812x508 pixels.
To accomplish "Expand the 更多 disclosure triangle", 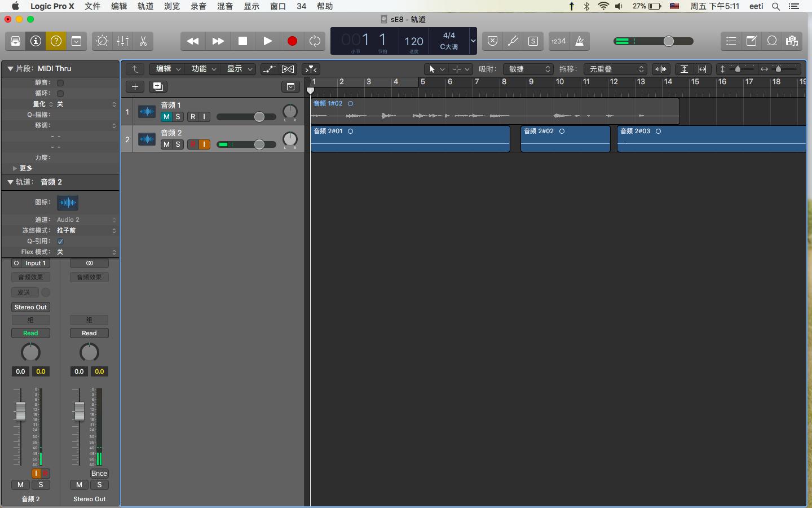I will pos(15,168).
